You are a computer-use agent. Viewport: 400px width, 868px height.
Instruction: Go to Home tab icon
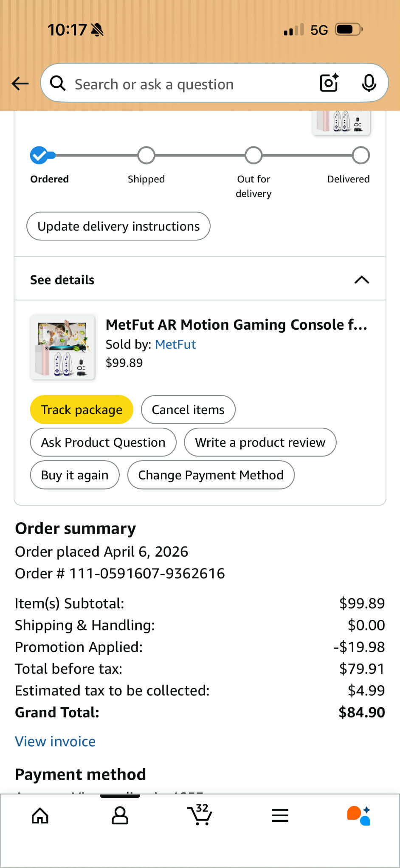40,815
